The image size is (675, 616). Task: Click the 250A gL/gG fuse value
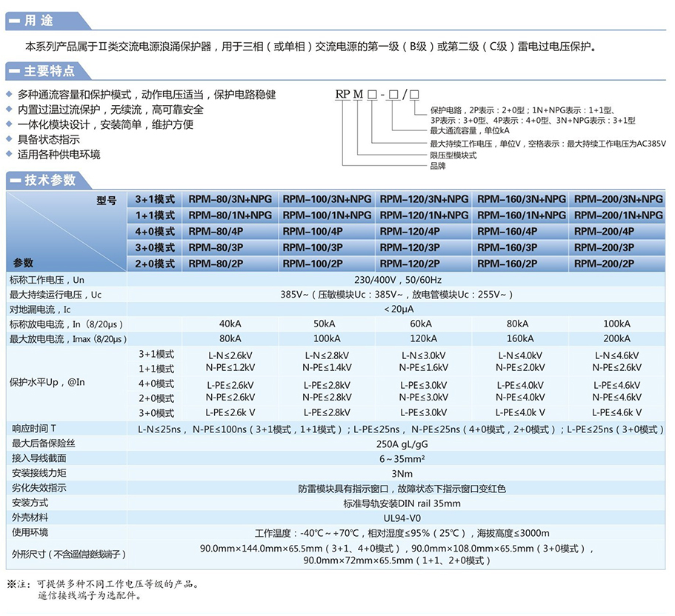click(402, 444)
